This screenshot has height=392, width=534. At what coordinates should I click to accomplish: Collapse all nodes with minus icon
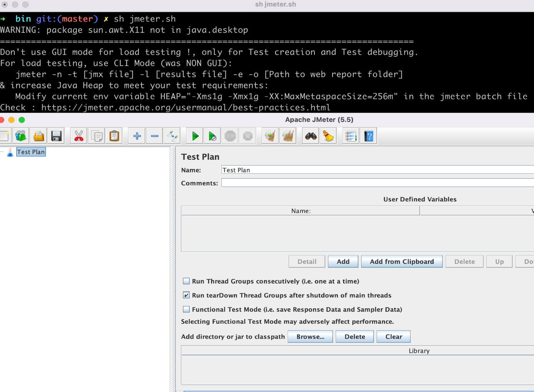pos(154,136)
